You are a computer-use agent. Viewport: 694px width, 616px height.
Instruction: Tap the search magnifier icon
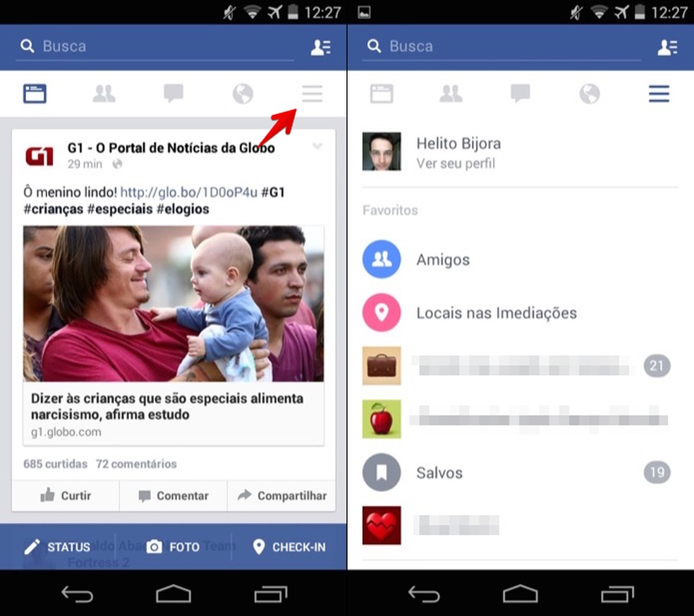click(28, 46)
